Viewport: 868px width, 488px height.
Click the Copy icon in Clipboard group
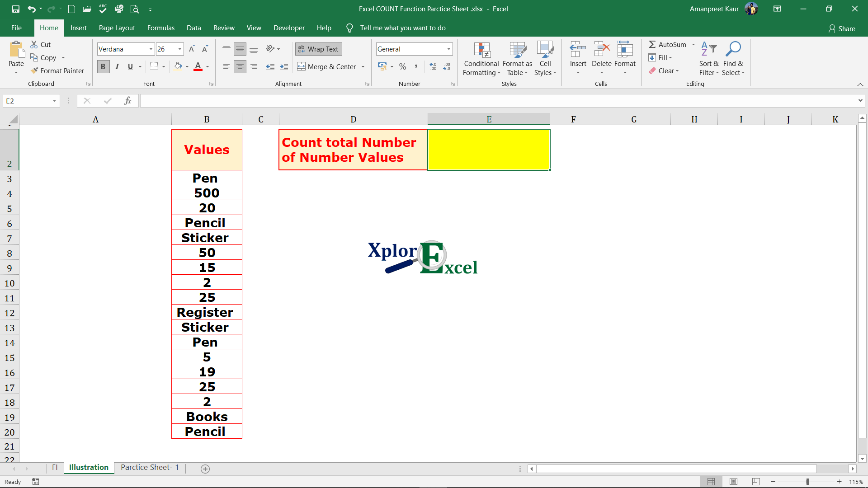pos(34,57)
